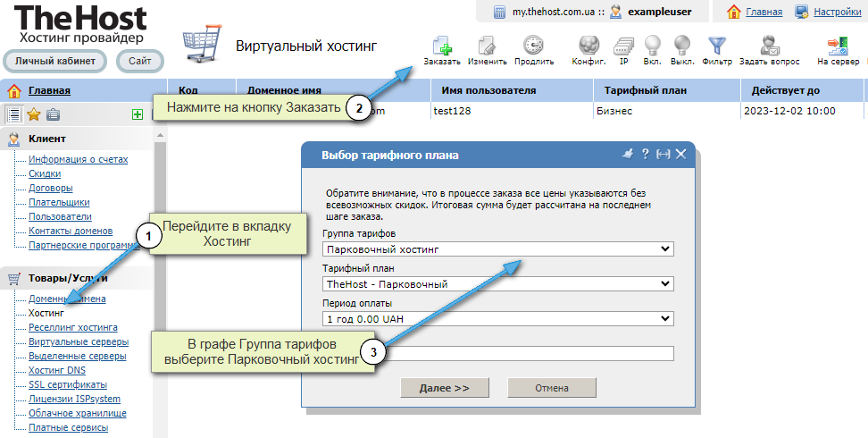Sort by the Тарифный план column header
The image size is (868, 438).
(x=667, y=90)
